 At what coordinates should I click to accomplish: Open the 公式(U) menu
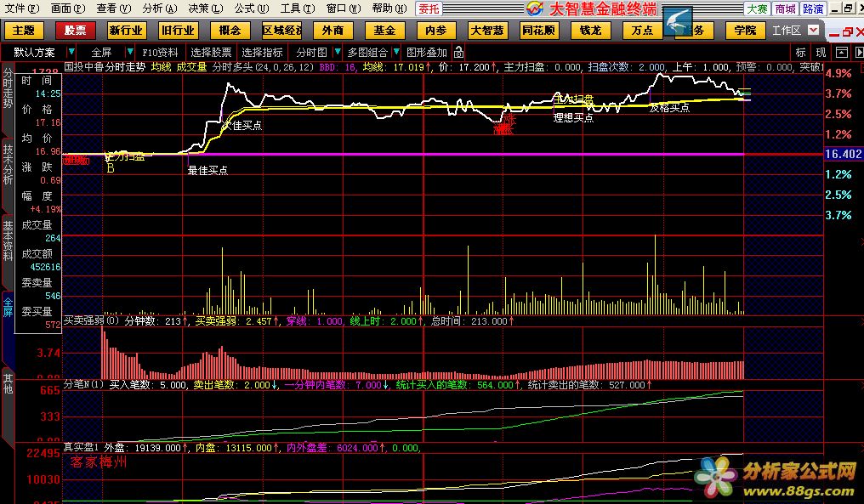point(251,8)
